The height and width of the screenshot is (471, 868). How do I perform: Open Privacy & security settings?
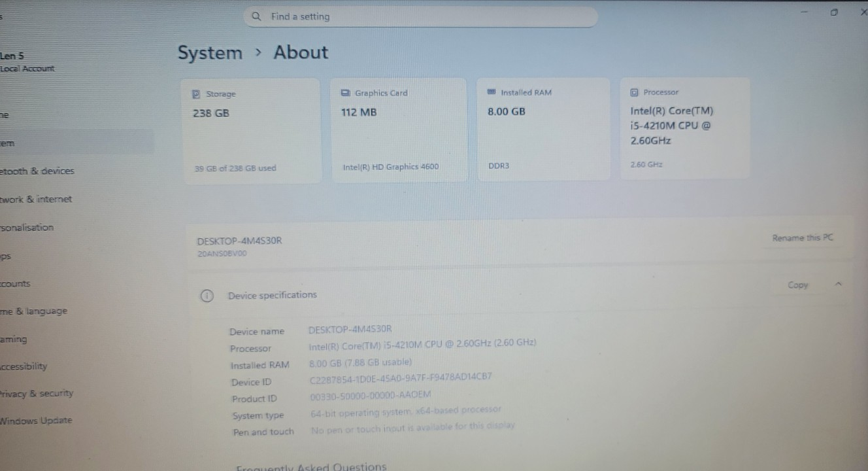37,394
